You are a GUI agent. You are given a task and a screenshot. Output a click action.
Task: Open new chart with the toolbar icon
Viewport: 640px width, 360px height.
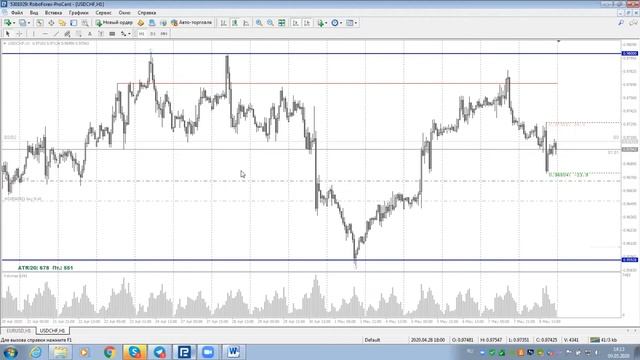click(x=7, y=23)
